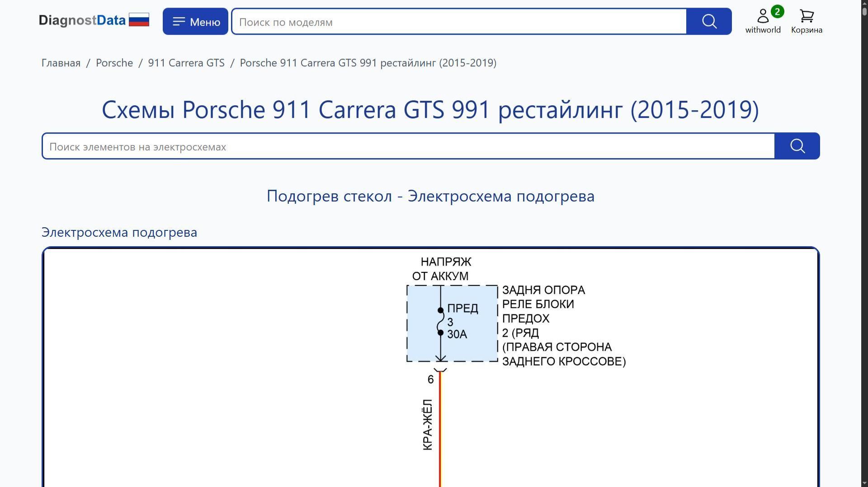Click the НАПРЯЖ ОТ АККУМ label in diagram
The width and height of the screenshot is (868, 487).
pyautogui.click(x=441, y=269)
